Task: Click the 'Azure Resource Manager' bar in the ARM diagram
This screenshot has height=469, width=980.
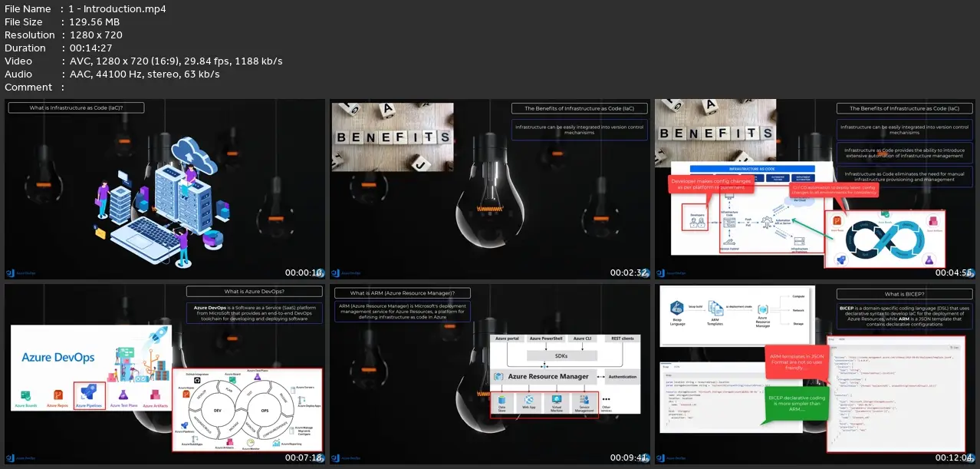Action: pos(544,376)
